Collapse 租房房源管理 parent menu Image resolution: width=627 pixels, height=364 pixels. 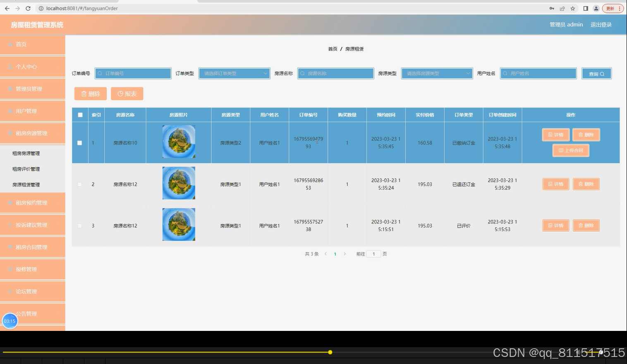point(33,133)
